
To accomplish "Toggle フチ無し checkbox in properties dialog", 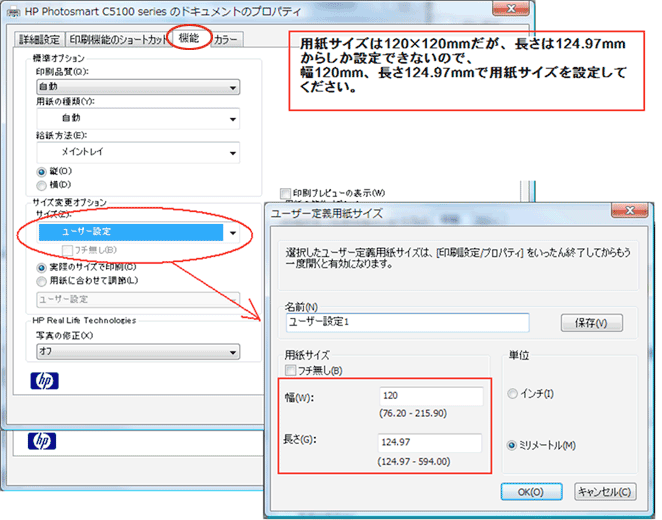I will click(67, 250).
